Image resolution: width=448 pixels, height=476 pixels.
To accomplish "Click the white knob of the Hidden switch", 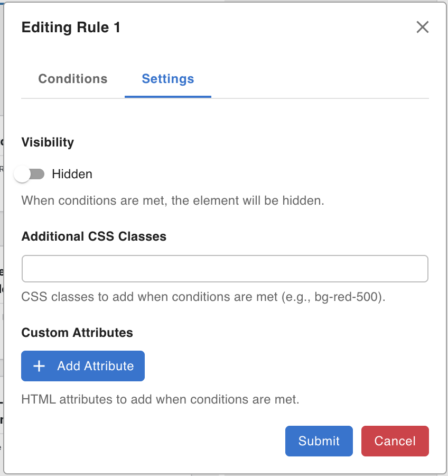I will pyautogui.click(x=22, y=174).
